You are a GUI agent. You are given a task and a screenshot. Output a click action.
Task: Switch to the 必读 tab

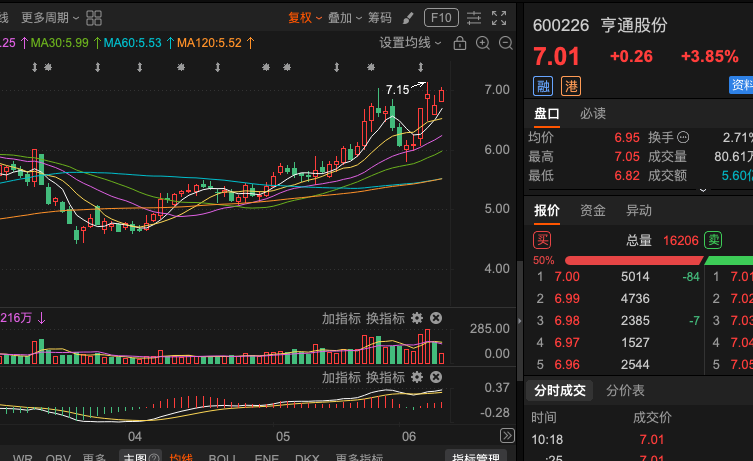tap(593, 114)
